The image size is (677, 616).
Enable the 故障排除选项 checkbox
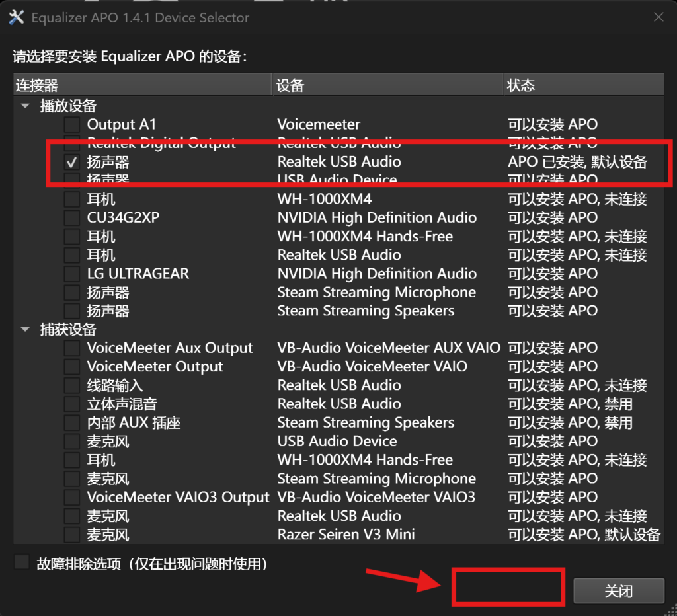(22, 562)
